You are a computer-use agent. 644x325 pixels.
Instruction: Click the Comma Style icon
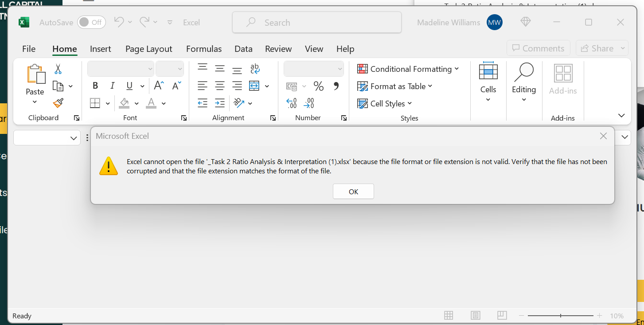(336, 86)
